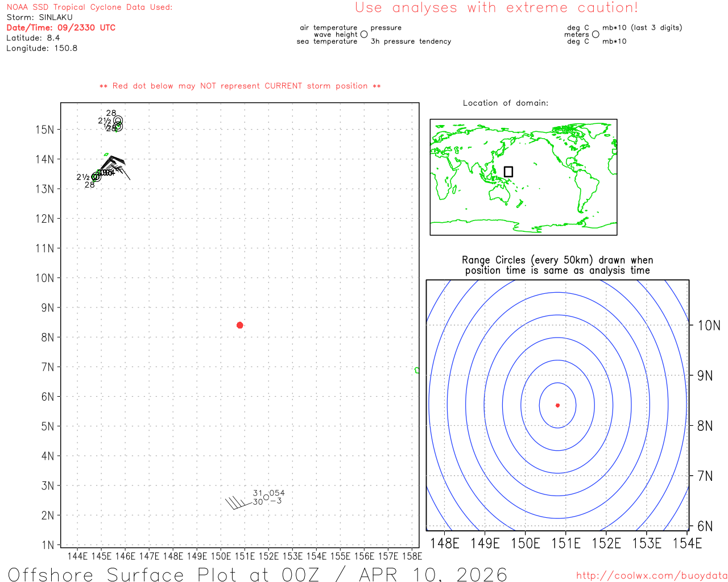Click '154E' label on range circles plot
728x582 pixels.
(687, 543)
